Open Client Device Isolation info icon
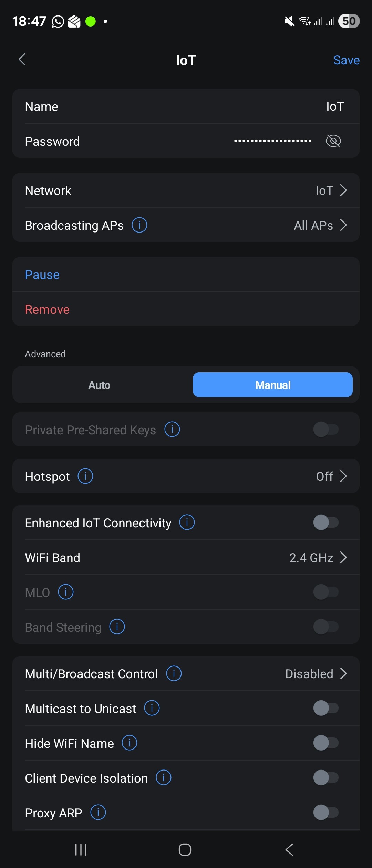The height and width of the screenshot is (868, 372). pyautogui.click(x=164, y=778)
